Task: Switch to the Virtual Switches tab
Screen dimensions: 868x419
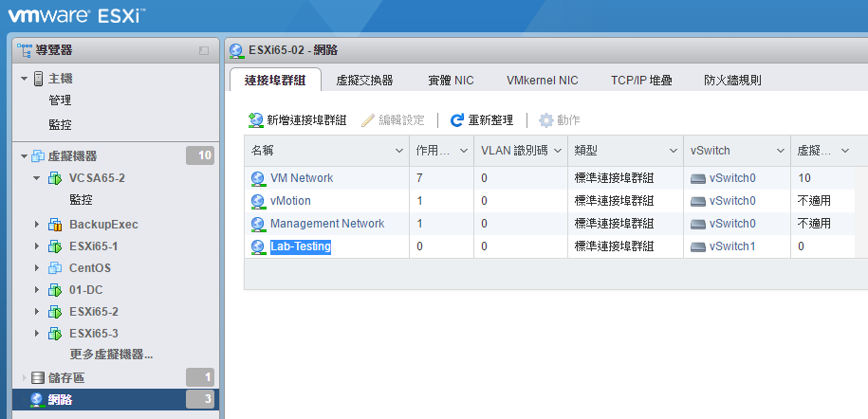Action: [x=365, y=81]
